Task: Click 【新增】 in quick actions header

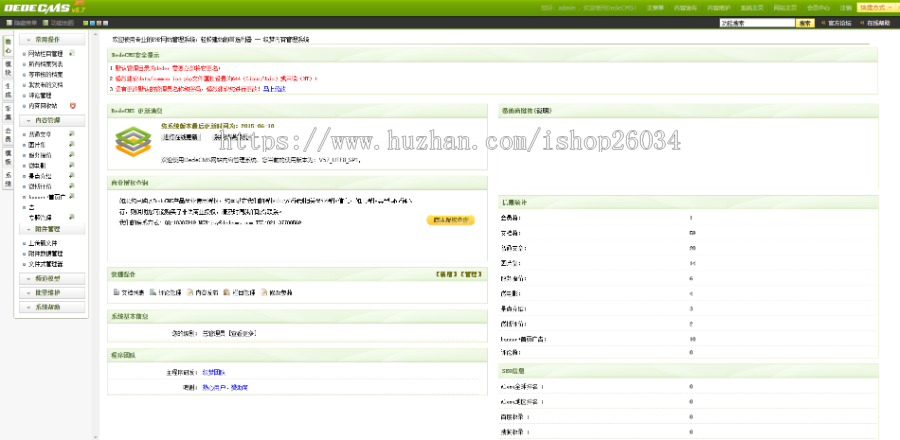Action: point(446,274)
